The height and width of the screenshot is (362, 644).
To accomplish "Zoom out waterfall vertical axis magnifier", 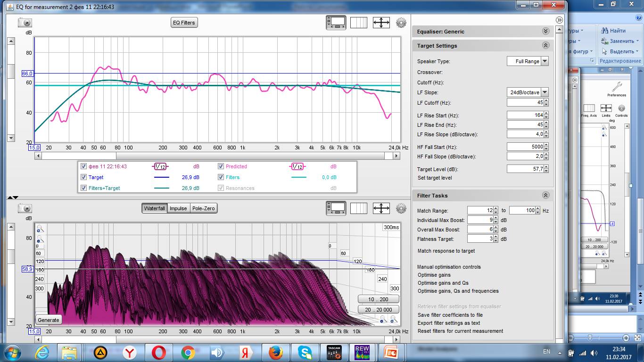I will click(x=40, y=239).
